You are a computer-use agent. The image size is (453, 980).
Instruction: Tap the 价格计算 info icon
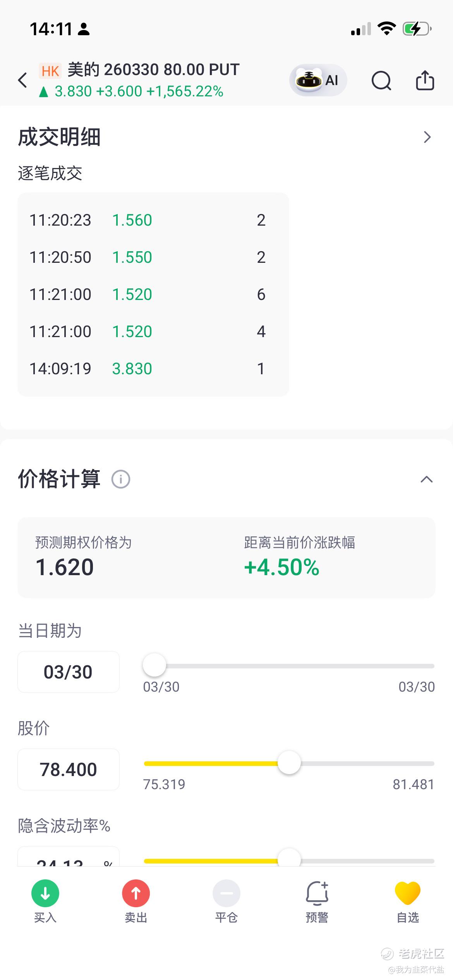click(121, 479)
